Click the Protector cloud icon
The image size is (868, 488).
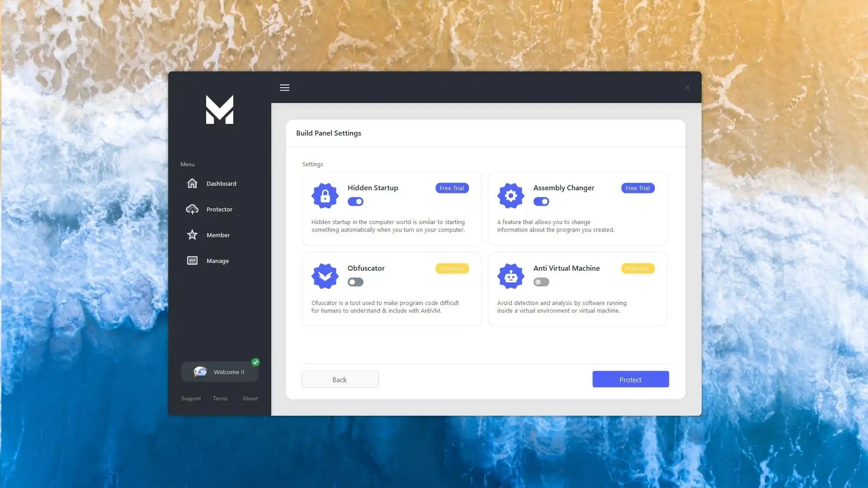pyautogui.click(x=192, y=209)
